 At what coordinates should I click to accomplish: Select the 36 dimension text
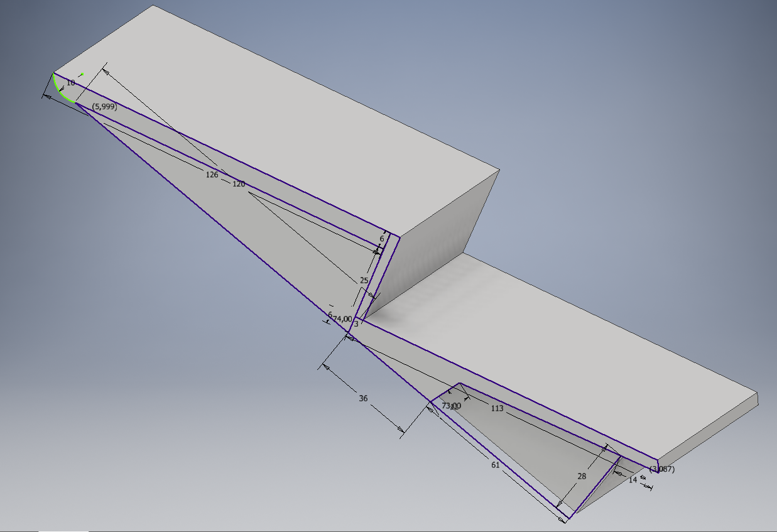363,398
